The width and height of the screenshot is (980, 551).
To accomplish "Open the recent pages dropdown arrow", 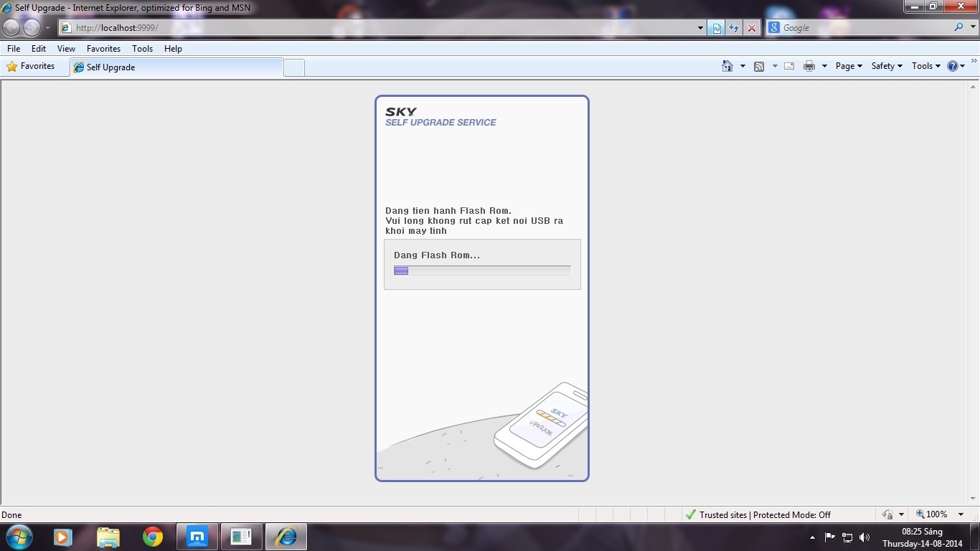I will pos(47,28).
